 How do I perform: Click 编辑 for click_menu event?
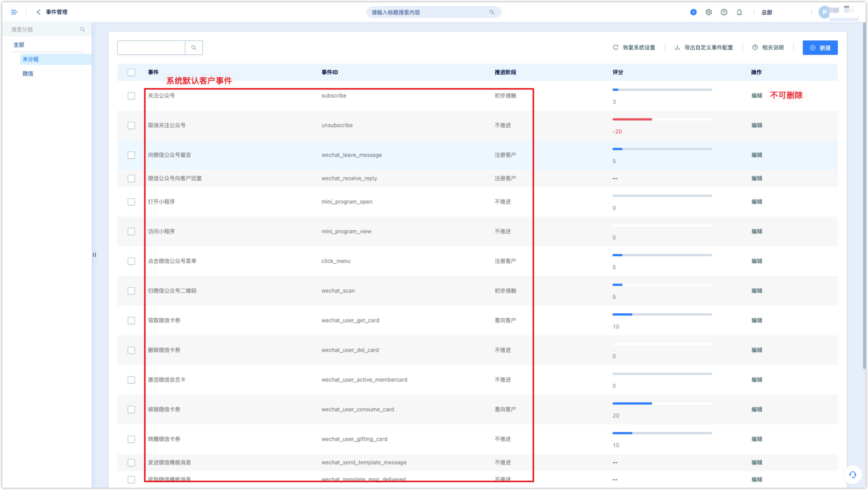756,261
